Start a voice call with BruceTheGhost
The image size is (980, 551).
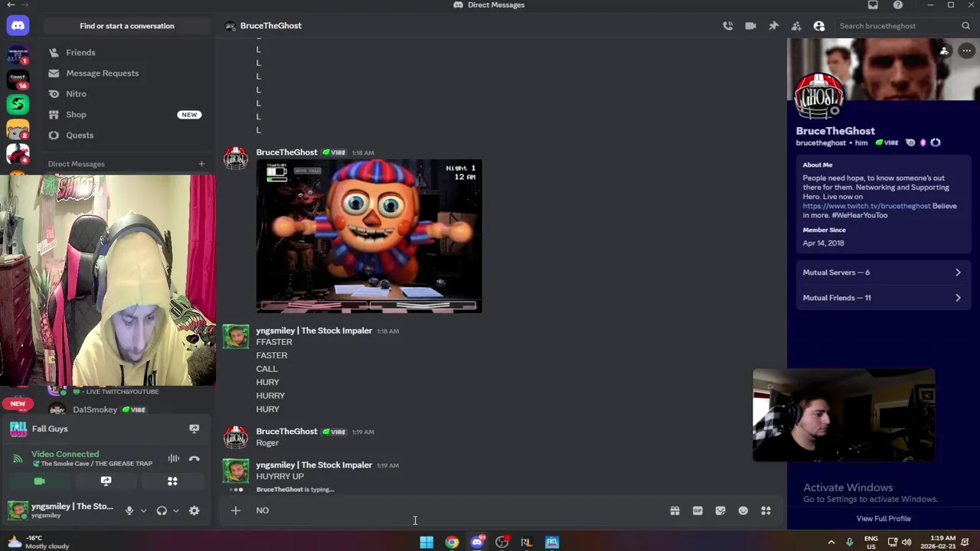(x=727, y=26)
